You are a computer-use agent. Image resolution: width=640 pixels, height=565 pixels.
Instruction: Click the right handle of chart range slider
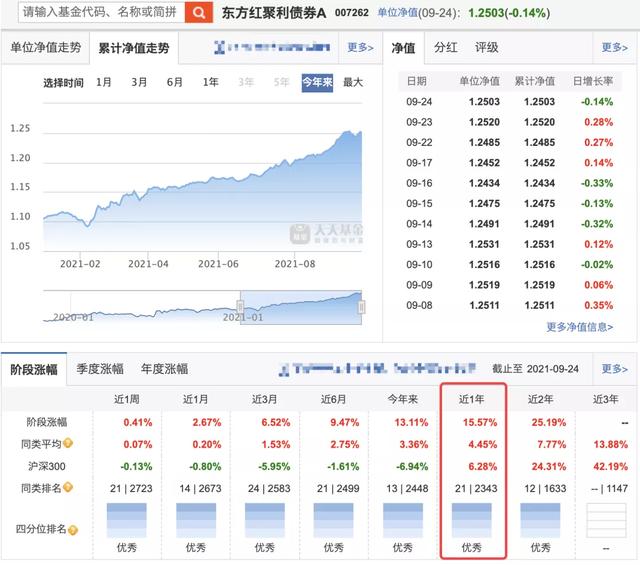(361, 307)
